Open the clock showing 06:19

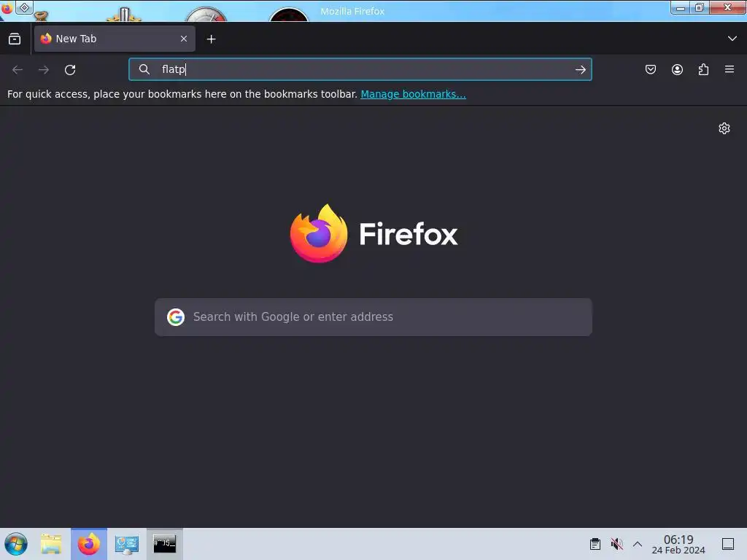click(x=678, y=544)
